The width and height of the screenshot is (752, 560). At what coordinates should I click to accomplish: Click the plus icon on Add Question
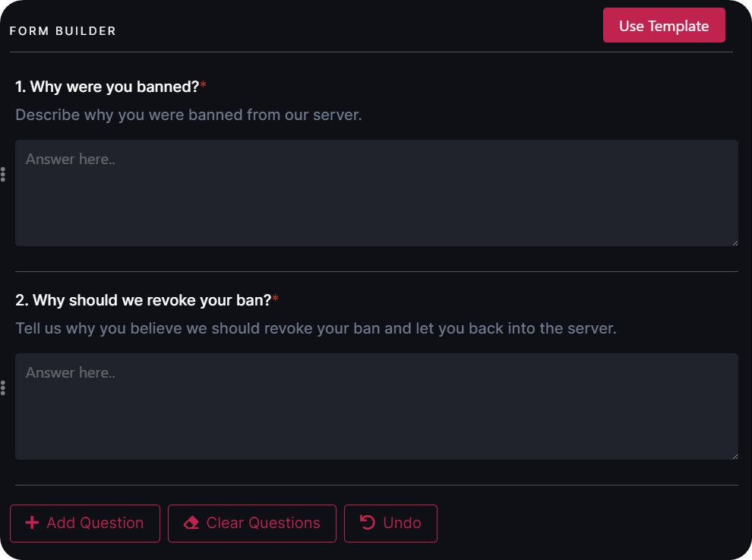tap(33, 523)
